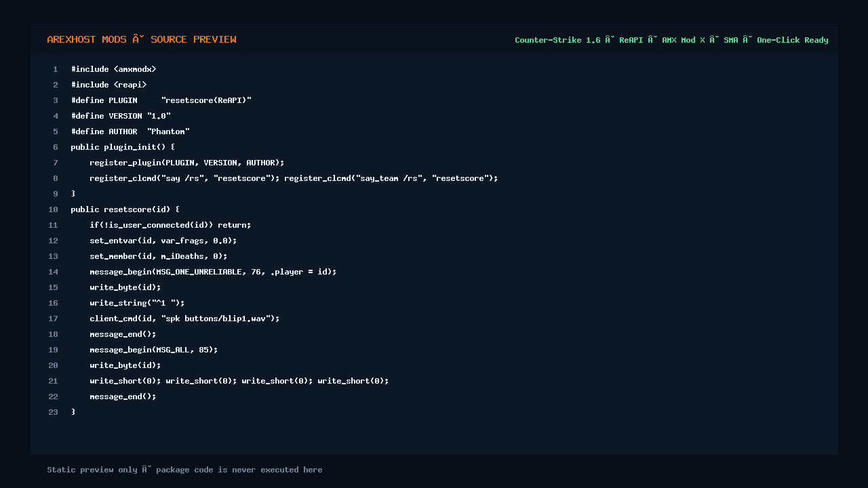
Task: Click line number 1 in the gutter
Action: coord(56,69)
